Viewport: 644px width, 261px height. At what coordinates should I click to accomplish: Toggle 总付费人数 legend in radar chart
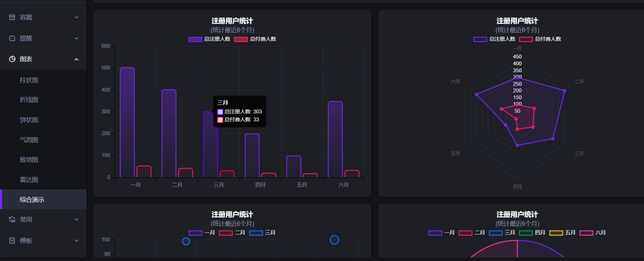540,39
